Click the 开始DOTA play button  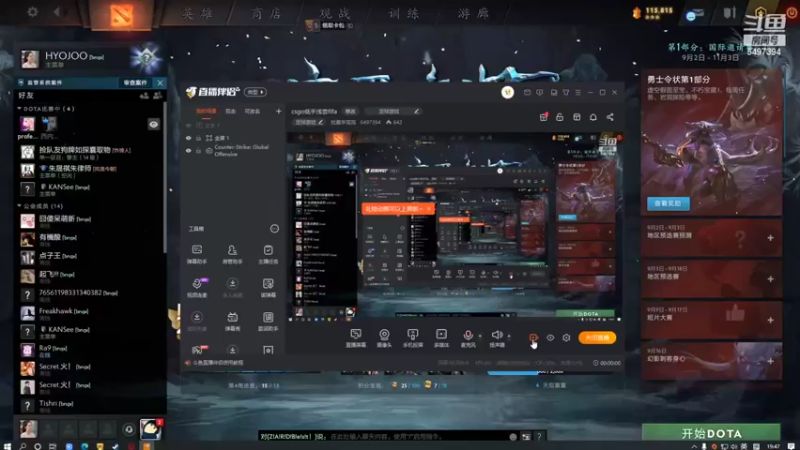pos(711,433)
